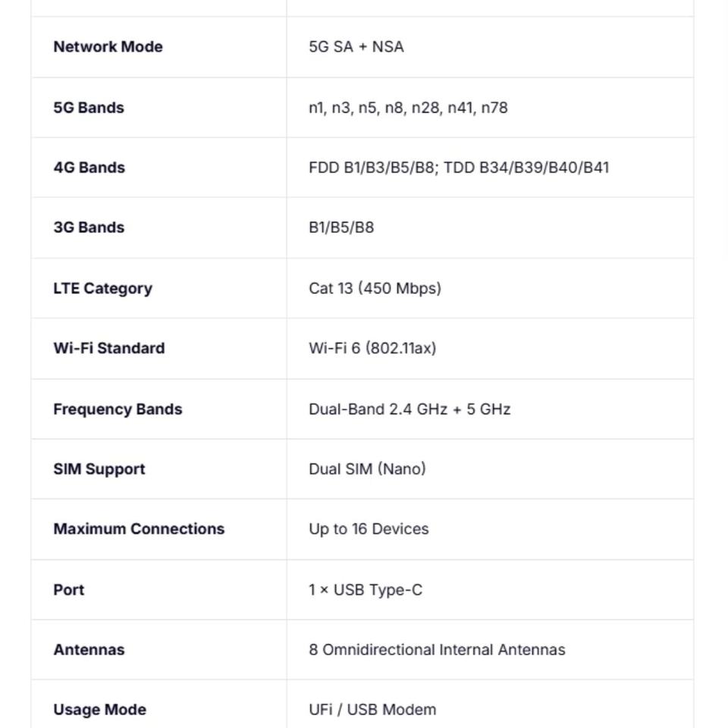The height and width of the screenshot is (728, 728).
Task: Click the Wi-Fi Standard label
Action: click(x=108, y=348)
